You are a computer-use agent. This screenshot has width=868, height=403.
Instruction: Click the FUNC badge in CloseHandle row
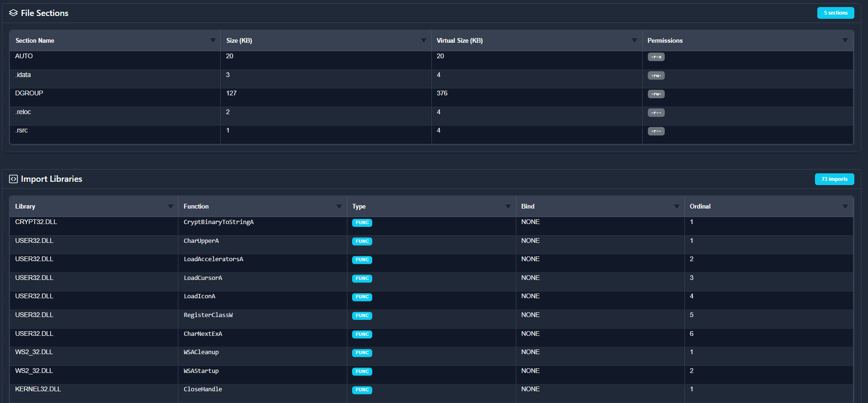[x=362, y=390]
